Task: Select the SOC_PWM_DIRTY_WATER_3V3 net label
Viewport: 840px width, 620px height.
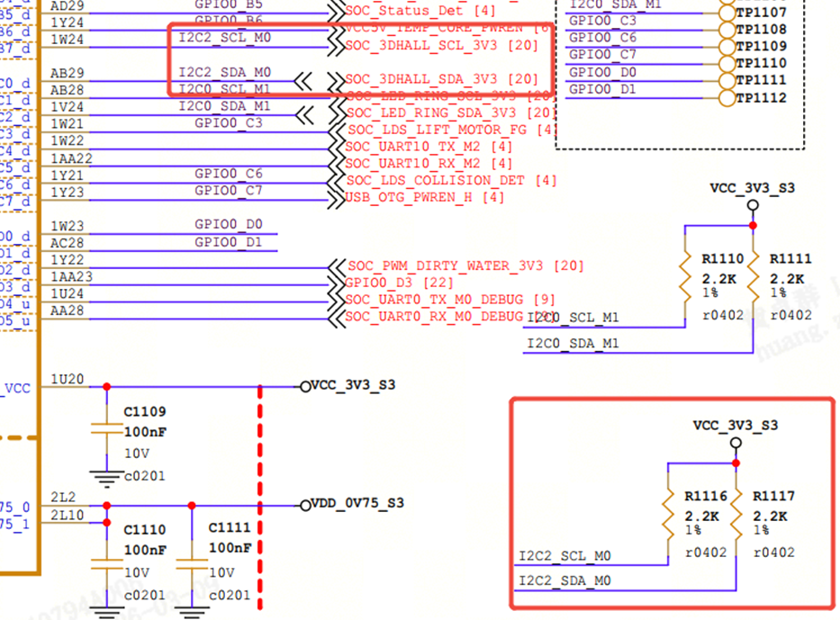Action: [x=465, y=266]
